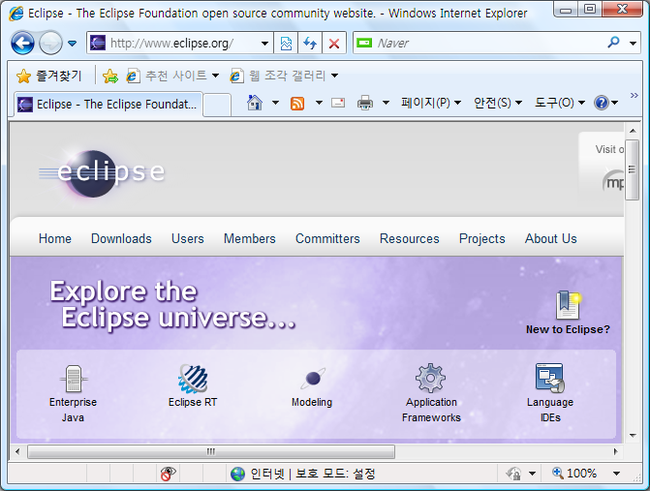The image size is (650, 491).
Task: Open the 도구(O) menu
Action: click(x=560, y=102)
